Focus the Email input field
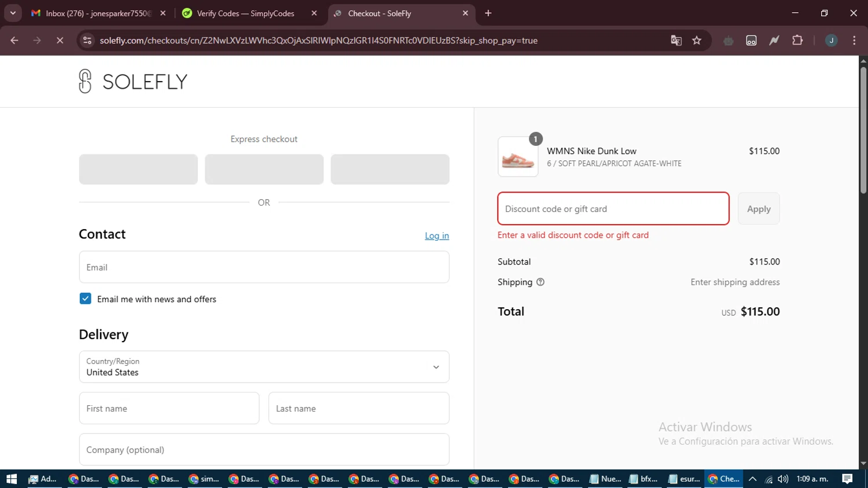868x488 pixels. 264,267
